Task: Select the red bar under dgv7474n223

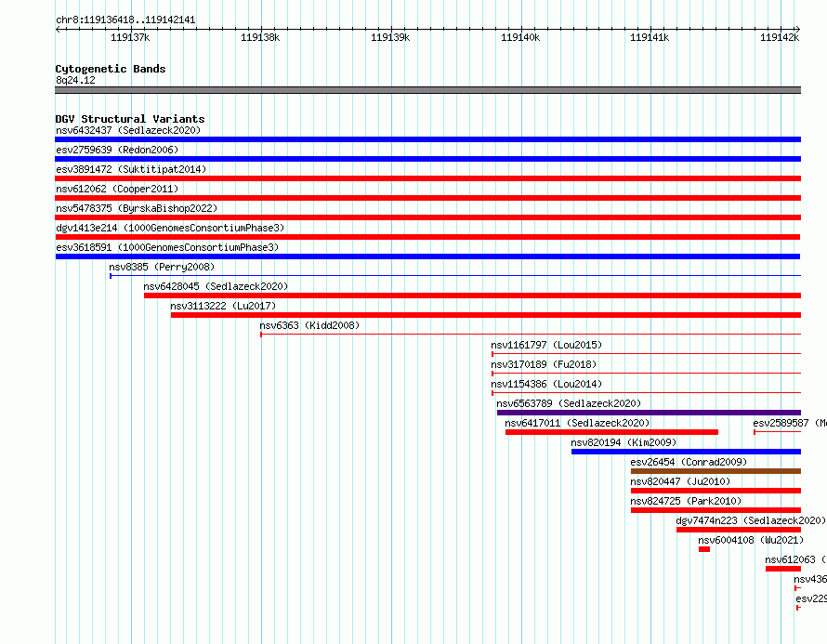Action: [739, 530]
